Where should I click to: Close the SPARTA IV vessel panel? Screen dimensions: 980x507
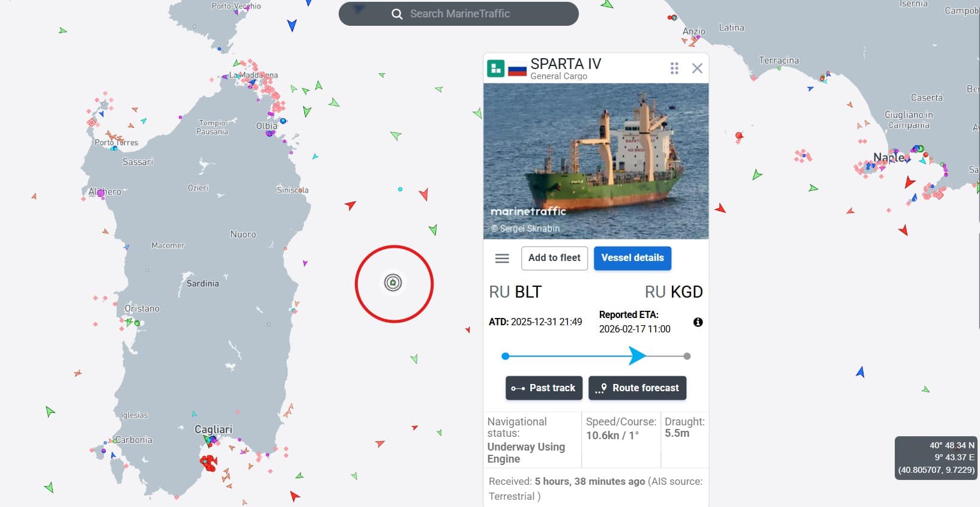[x=697, y=68]
